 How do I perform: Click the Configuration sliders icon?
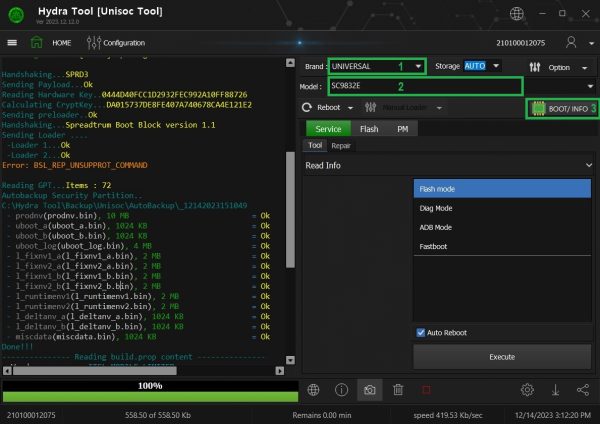click(x=93, y=42)
